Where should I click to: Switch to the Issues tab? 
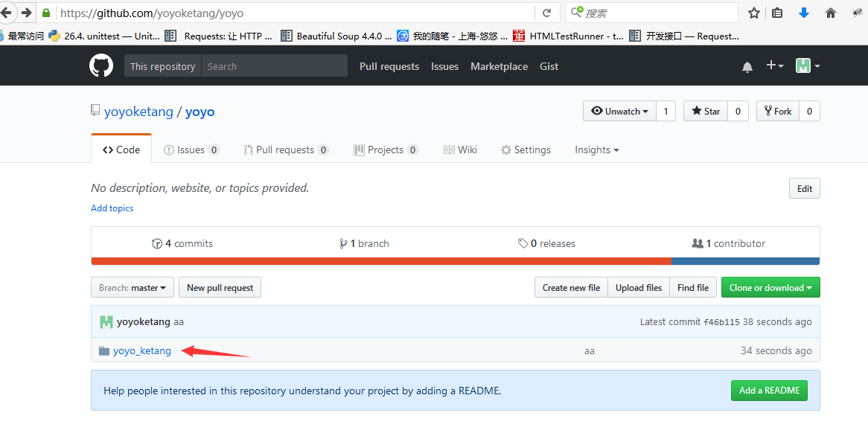191,150
